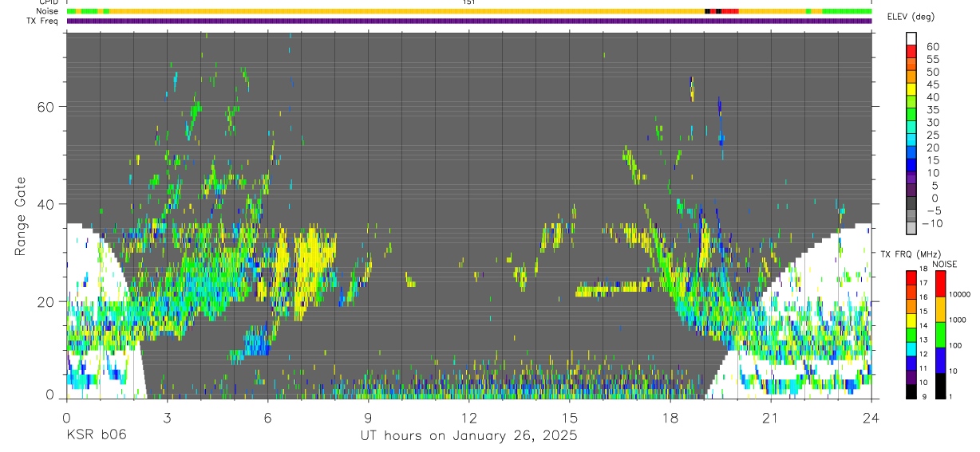Click the KSR b06 radar beam label
980x452 pixels.
96,435
